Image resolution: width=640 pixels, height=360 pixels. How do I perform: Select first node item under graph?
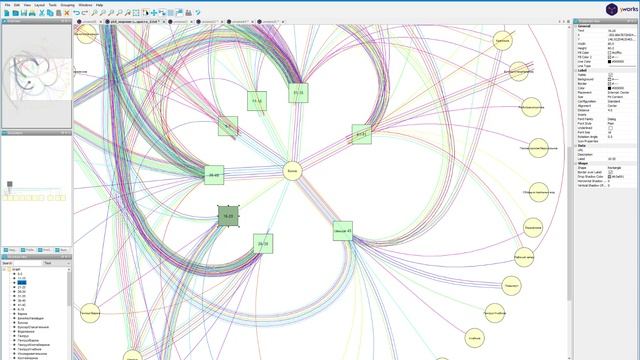(x=20, y=274)
